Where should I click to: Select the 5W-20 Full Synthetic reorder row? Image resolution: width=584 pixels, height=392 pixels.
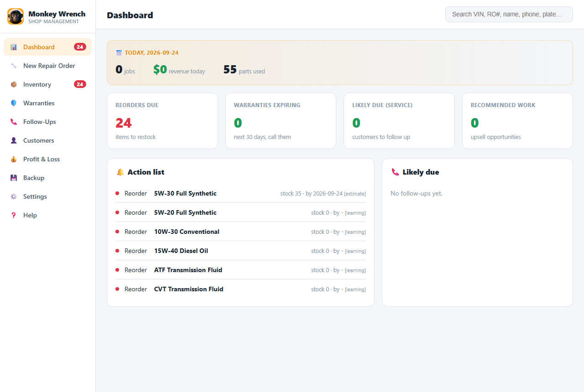[x=240, y=212]
